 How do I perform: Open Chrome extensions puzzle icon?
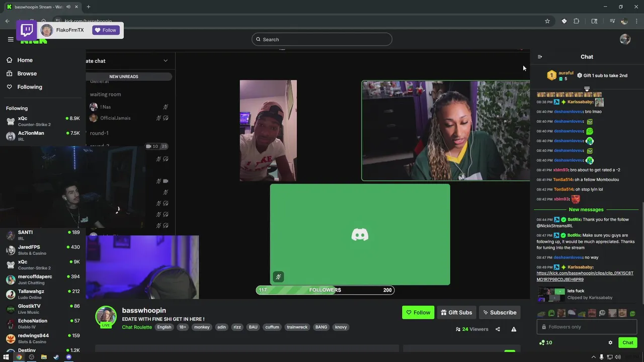[x=577, y=21]
